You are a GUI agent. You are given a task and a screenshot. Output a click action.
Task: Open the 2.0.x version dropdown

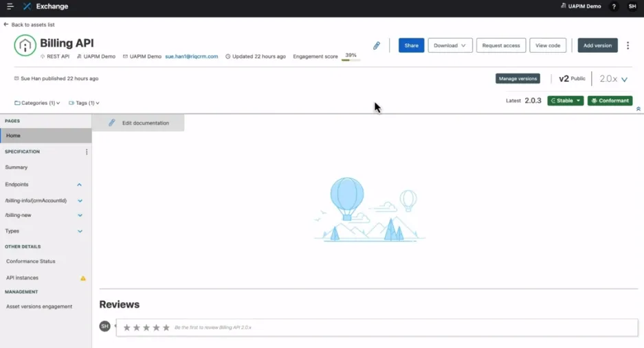pyautogui.click(x=613, y=79)
